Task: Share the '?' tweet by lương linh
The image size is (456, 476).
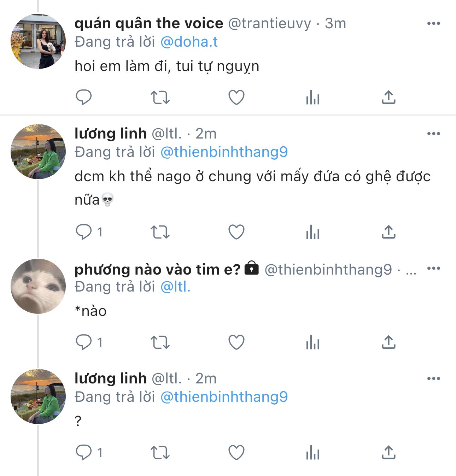Action: point(388,452)
